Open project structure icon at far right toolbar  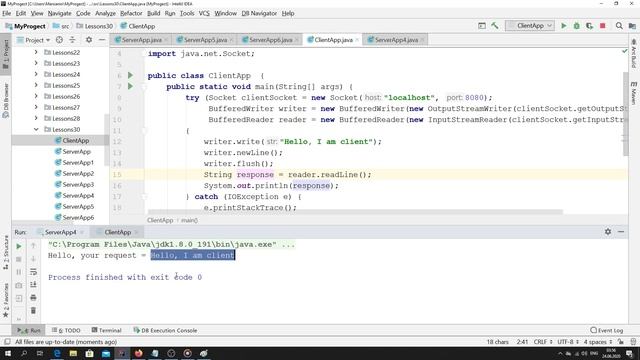(x=632, y=26)
